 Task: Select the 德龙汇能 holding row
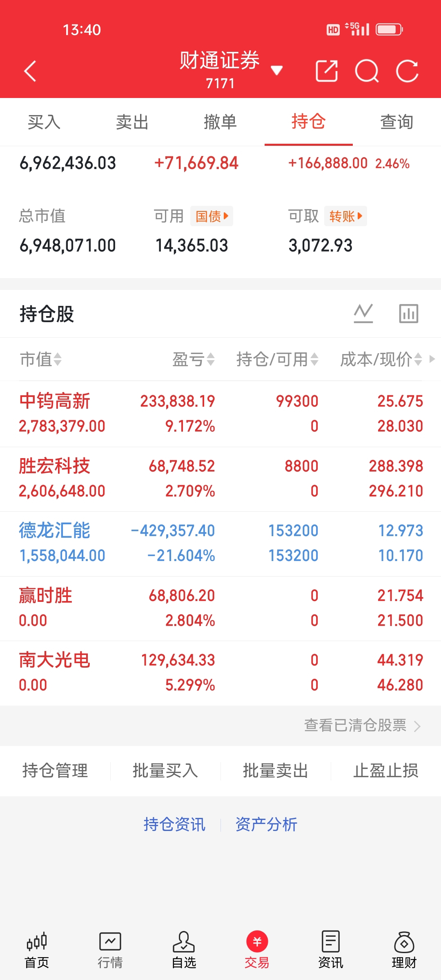tap(220, 543)
